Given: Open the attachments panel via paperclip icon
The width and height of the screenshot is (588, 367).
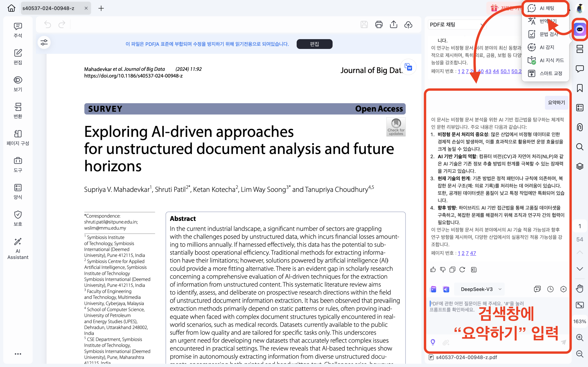Looking at the screenshot, I should [x=580, y=127].
